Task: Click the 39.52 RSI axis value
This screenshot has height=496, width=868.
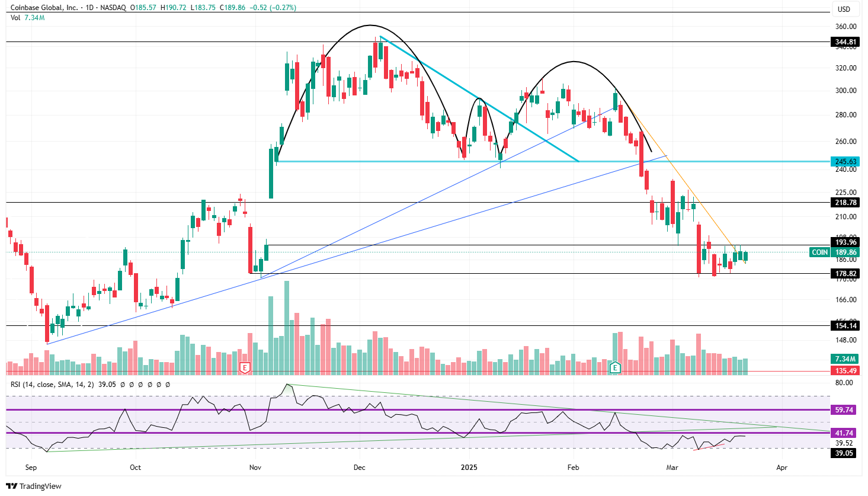Action: click(x=844, y=443)
